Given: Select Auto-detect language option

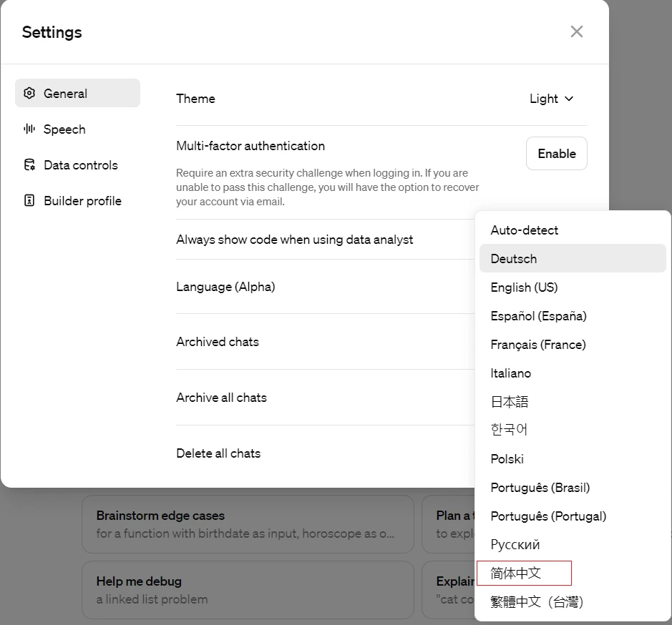Looking at the screenshot, I should click(x=572, y=230).
